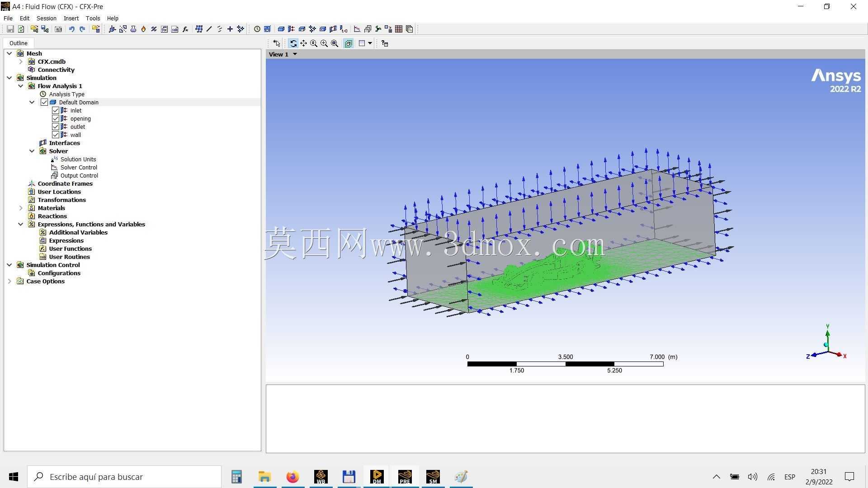The height and width of the screenshot is (488, 868).
Task: Select Analysis Type in the tree
Action: 66,94
